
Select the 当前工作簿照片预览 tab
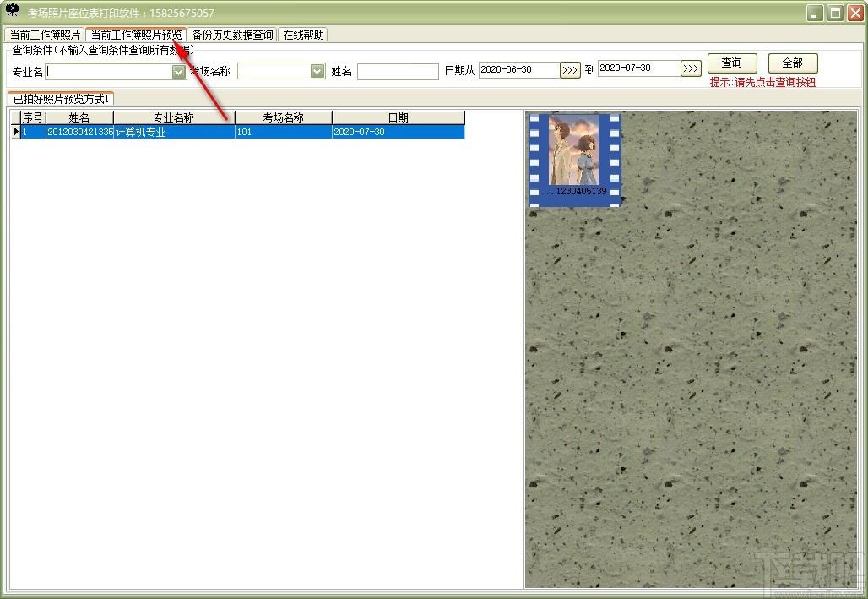(136, 35)
